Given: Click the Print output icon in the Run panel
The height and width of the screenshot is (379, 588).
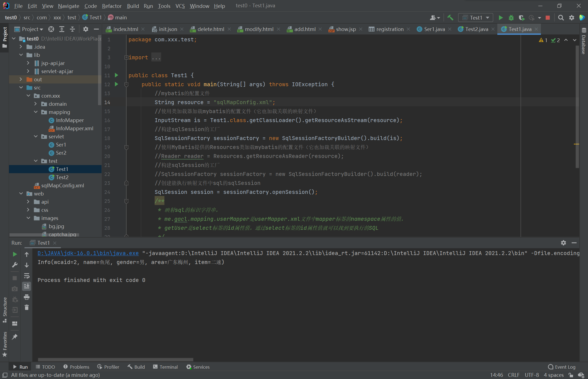Looking at the screenshot, I should pyautogui.click(x=27, y=297).
